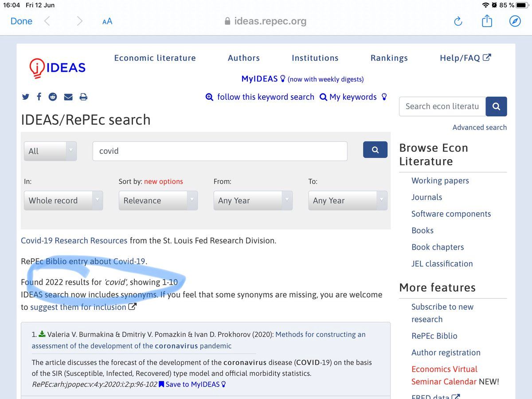This screenshot has width=532, height=399.
Task: Click the email envelope share icon
Action: pyautogui.click(x=68, y=97)
